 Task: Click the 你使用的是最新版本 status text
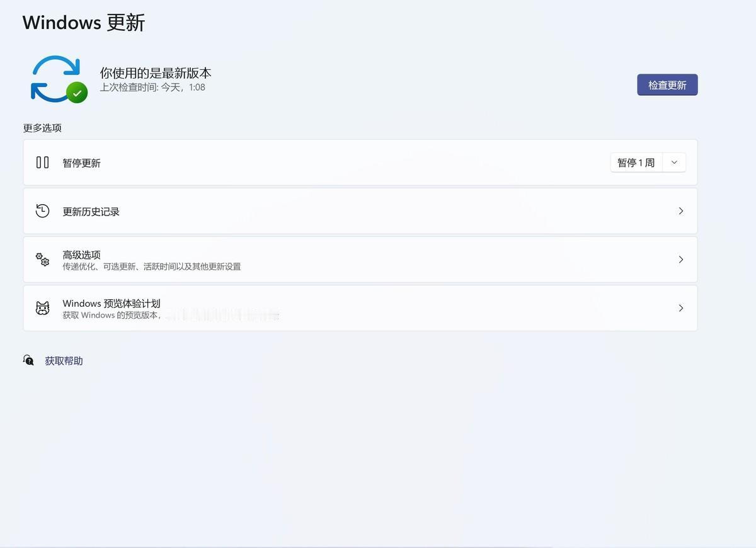(156, 73)
